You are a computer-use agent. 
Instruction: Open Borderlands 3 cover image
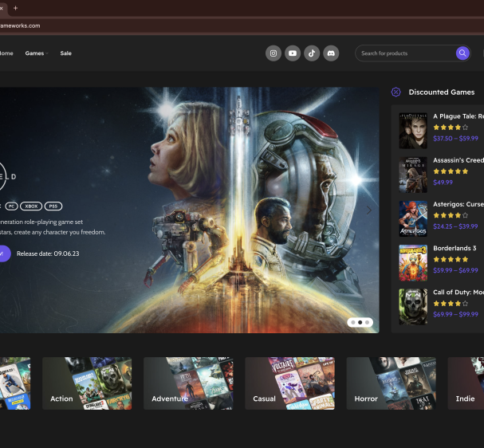[x=413, y=263]
